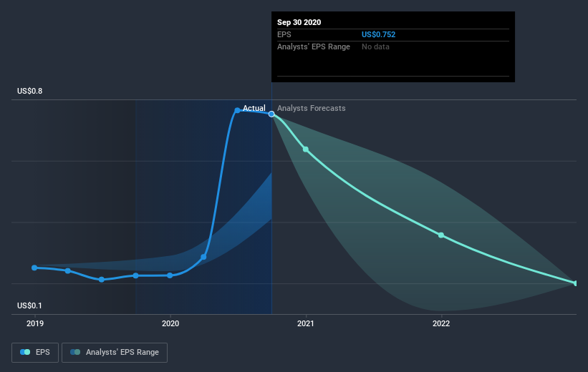This screenshot has height=372, width=588.
Task: Click the 2020 x-axis label
Action: point(170,323)
